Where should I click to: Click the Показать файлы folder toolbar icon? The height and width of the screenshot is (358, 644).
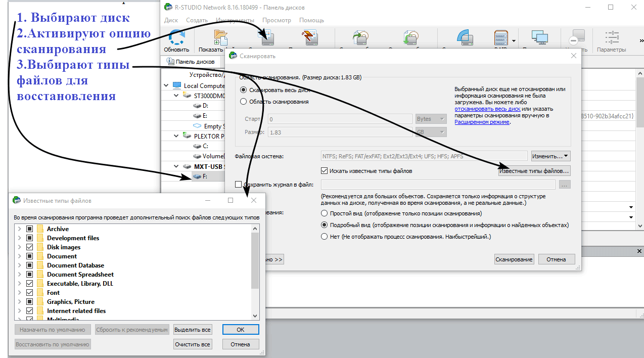pos(221,37)
